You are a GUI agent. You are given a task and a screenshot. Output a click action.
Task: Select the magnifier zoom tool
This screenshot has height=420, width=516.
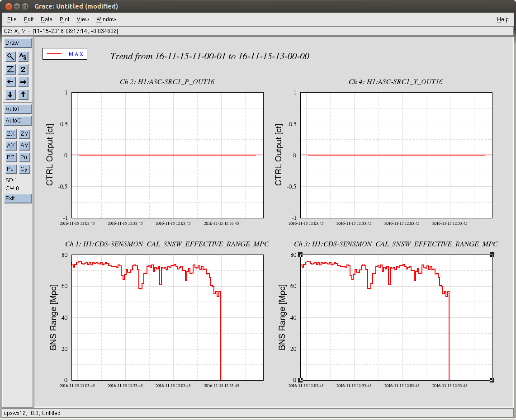pos(10,57)
